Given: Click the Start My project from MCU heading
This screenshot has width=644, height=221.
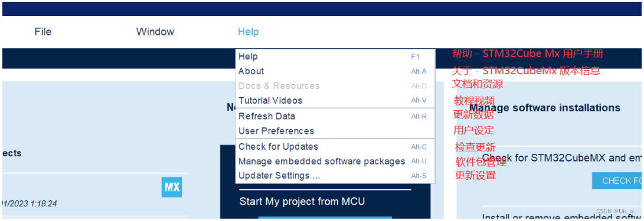Looking at the screenshot, I should point(302,202).
